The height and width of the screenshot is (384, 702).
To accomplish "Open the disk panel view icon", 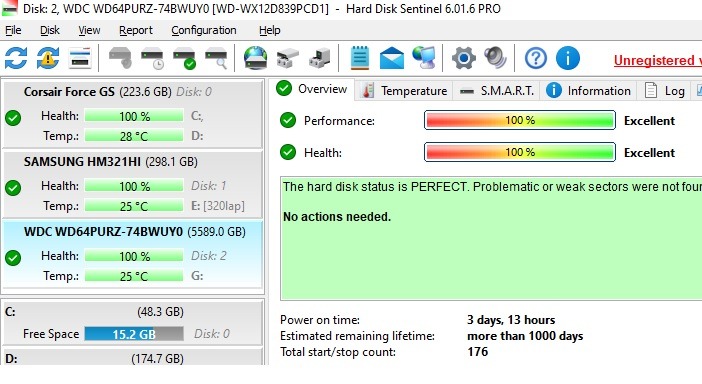I will coord(80,58).
